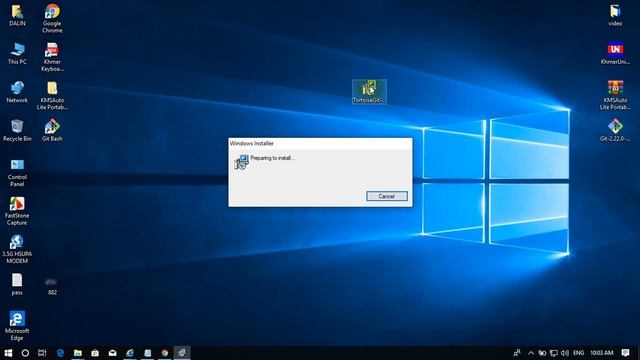Viewport: 640px width, 360px height.
Task: Select the Git-2.22.0 installer icon
Action: tap(615, 131)
